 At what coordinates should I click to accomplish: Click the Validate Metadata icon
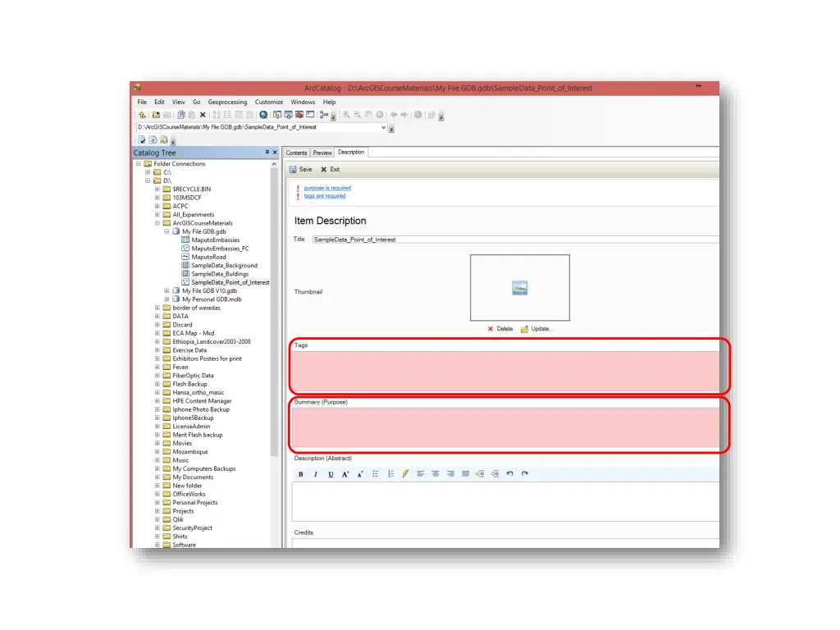(141, 139)
